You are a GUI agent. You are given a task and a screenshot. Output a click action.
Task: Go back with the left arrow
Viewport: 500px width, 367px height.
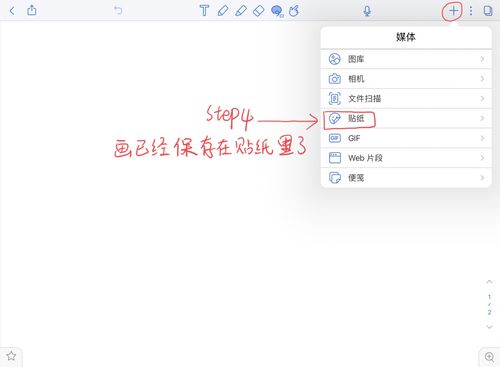coord(12,11)
